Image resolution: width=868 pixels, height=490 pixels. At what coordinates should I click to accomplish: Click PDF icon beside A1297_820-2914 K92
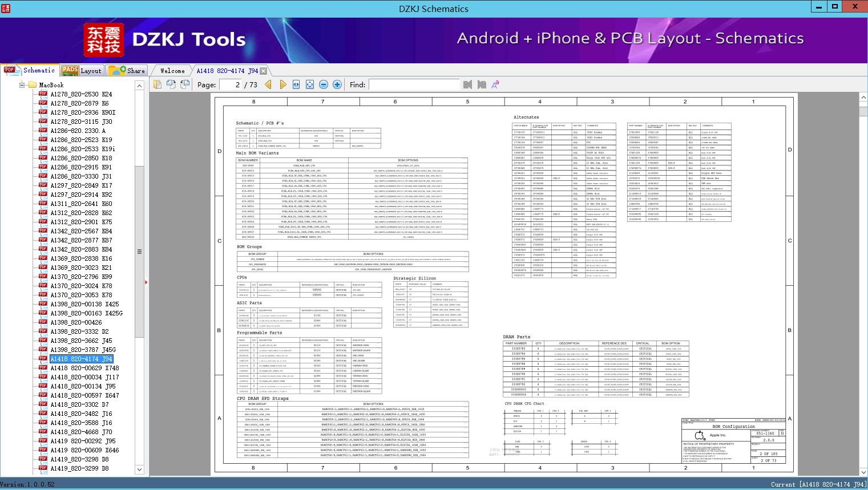[x=43, y=195]
